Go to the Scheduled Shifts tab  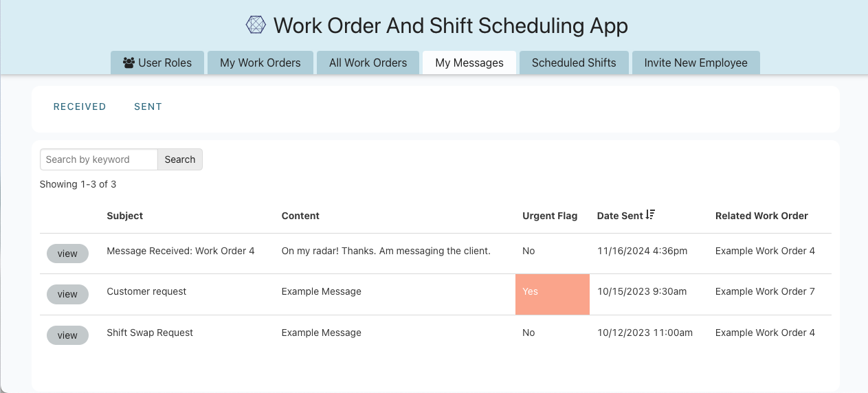pyautogui.click(x=574, y=63)
